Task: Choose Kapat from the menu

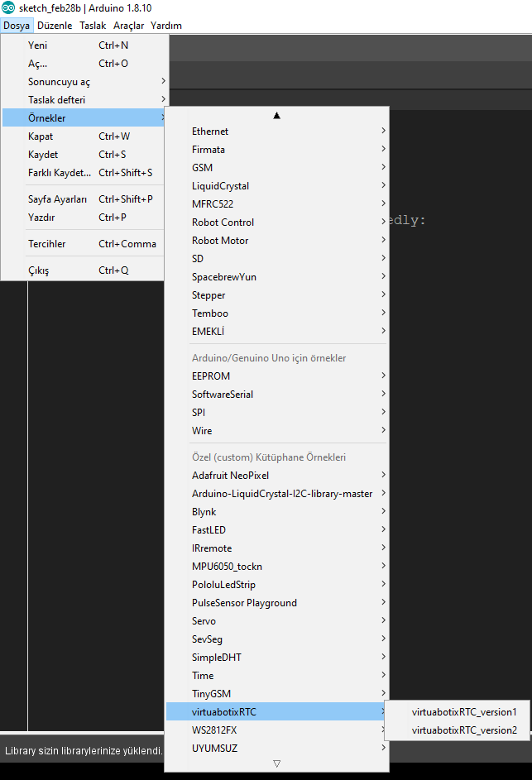Action: coord(83,136)
